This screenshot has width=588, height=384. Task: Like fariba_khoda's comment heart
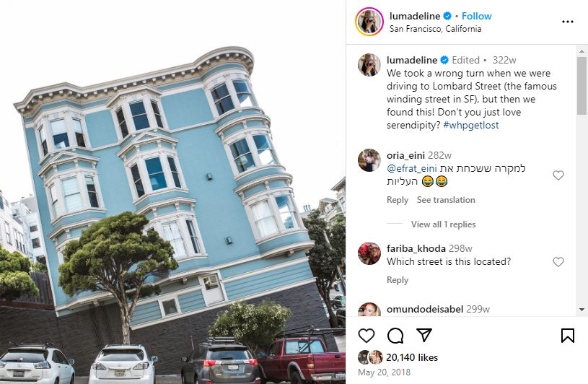pos(558,262)
